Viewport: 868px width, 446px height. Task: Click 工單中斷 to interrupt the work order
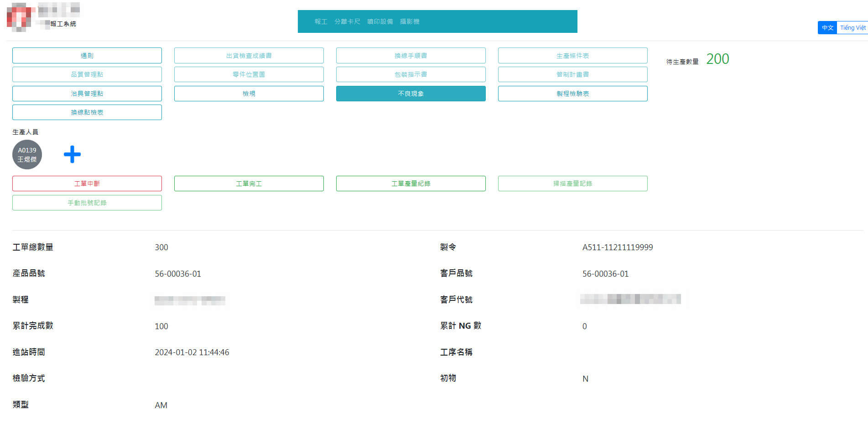click(87, 183)
